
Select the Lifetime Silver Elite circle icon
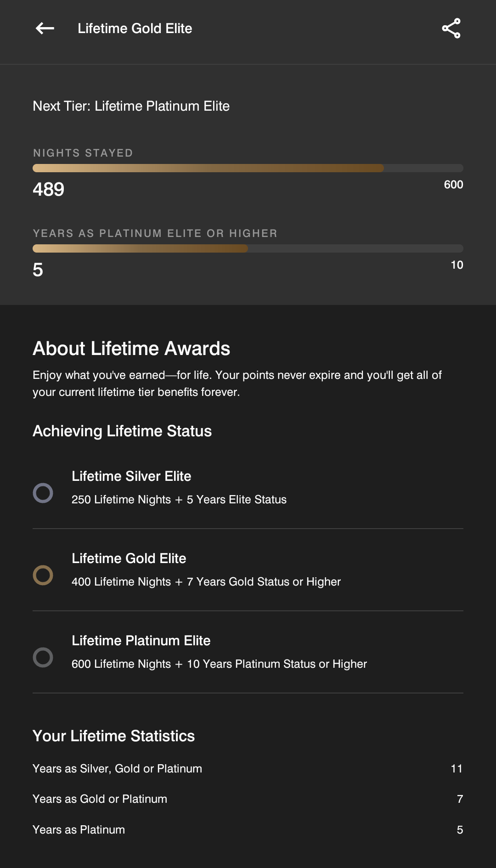pos(43,493)
